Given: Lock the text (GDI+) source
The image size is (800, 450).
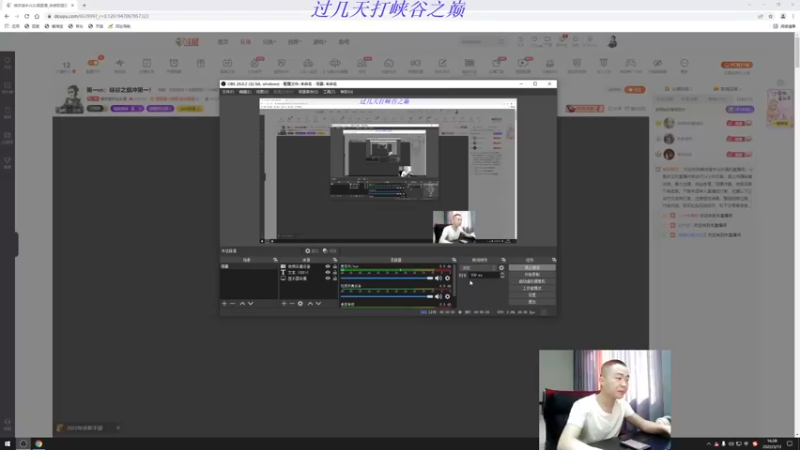Looking at the screenshot, I should [x=335, y=272].
